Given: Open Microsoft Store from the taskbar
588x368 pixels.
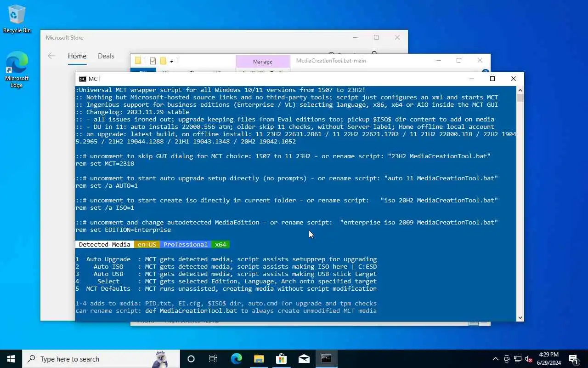Looking at the screenshot, I should coord(281,359).
